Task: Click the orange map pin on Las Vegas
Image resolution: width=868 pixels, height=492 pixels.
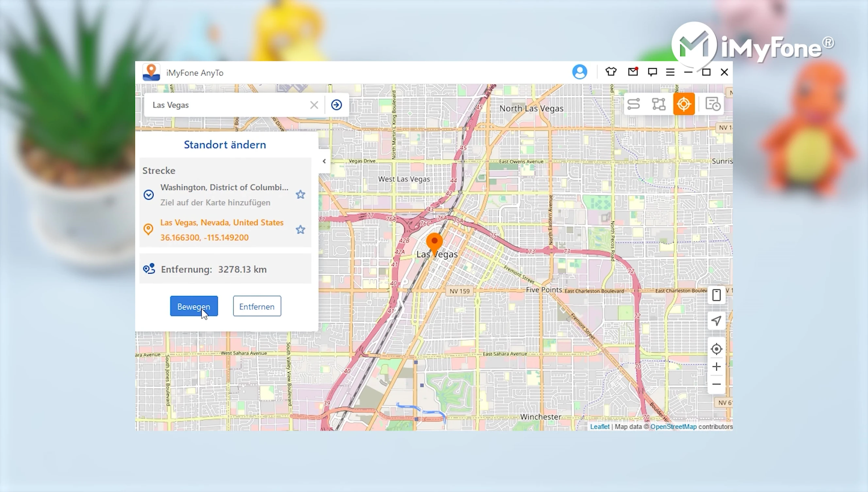Action: click(x=434, y=244)
